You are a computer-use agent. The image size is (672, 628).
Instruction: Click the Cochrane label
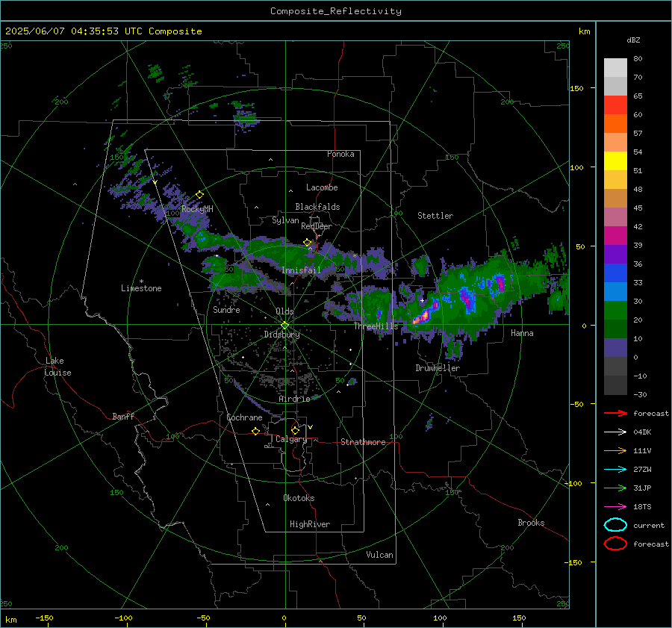pyautogui.click(x=244, y=417)
